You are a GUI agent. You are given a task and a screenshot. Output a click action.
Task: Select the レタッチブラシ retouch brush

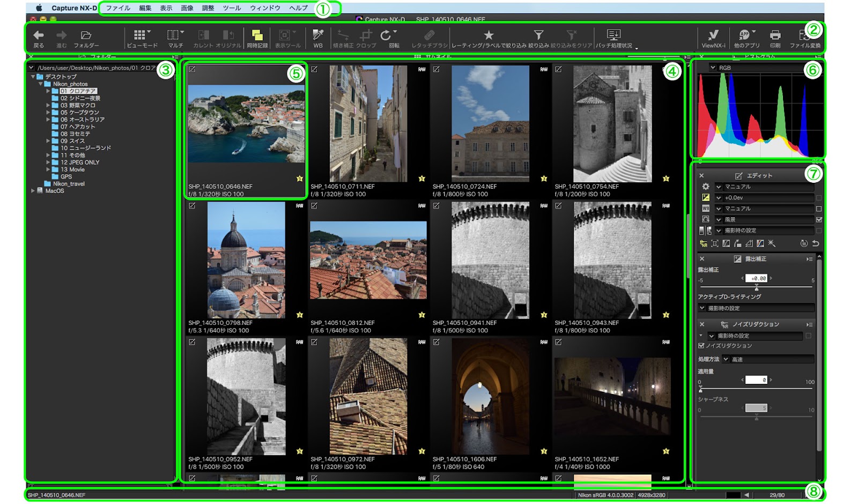point(429,35)
